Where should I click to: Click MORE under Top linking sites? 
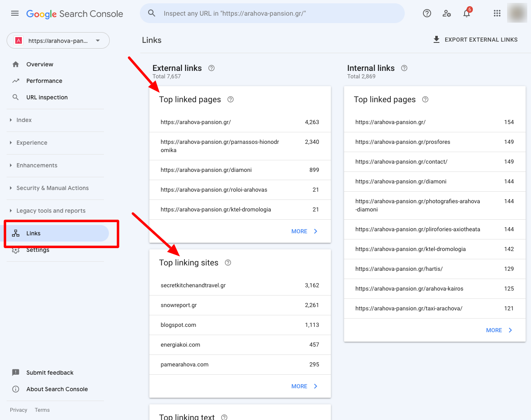coord(304,386)
